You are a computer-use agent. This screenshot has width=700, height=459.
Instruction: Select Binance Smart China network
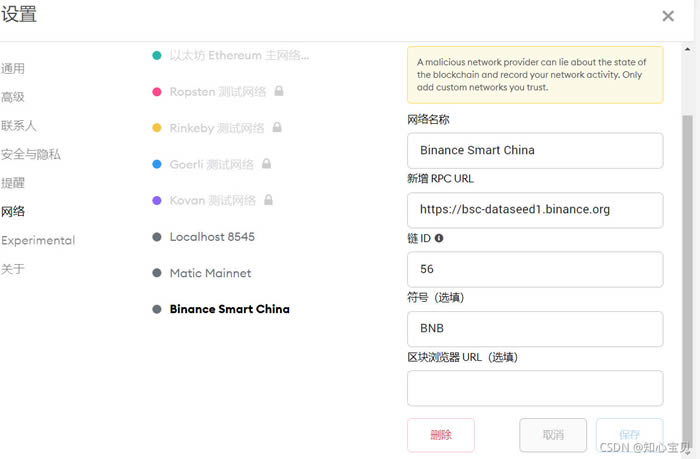229,309
